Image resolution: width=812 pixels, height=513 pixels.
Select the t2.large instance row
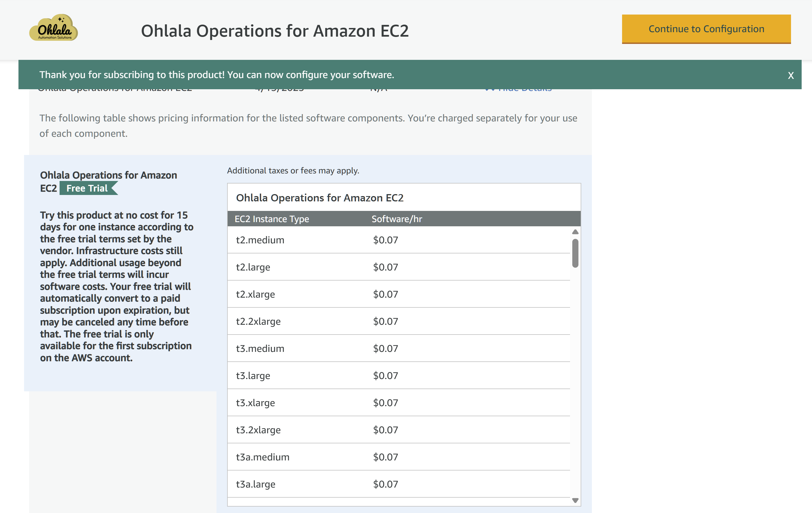[399, 267]
